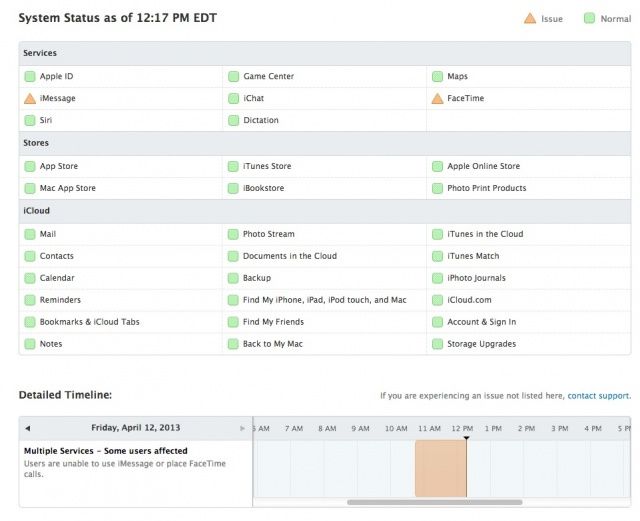Click the green status icon beside Mail

coord(30,234)
